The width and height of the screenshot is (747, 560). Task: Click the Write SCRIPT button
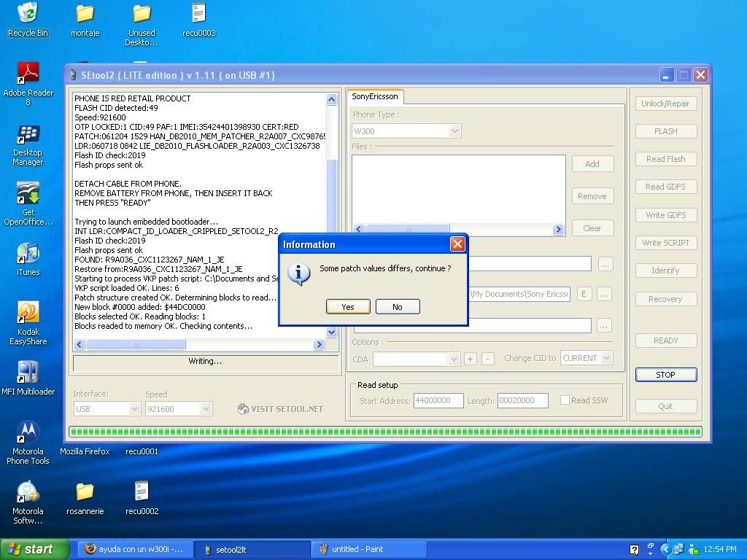[665, 243]
